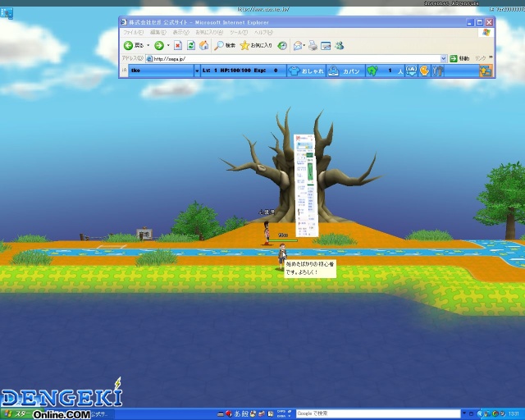This screenshot has width=525, height=420.
Task: Click the Exp: 0 status text
Action: click(x=266, y=71)
